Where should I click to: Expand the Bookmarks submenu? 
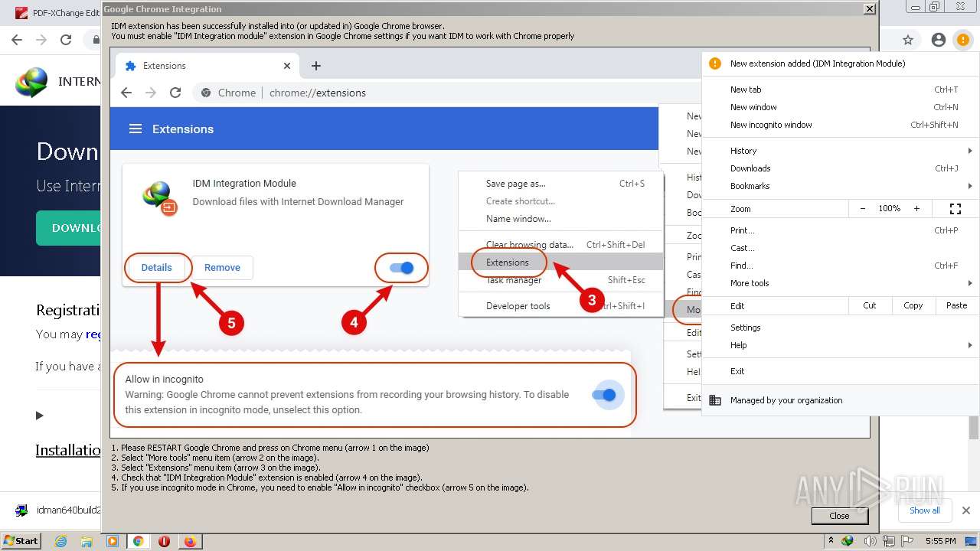pyautogui.click(x=841, y=186)
